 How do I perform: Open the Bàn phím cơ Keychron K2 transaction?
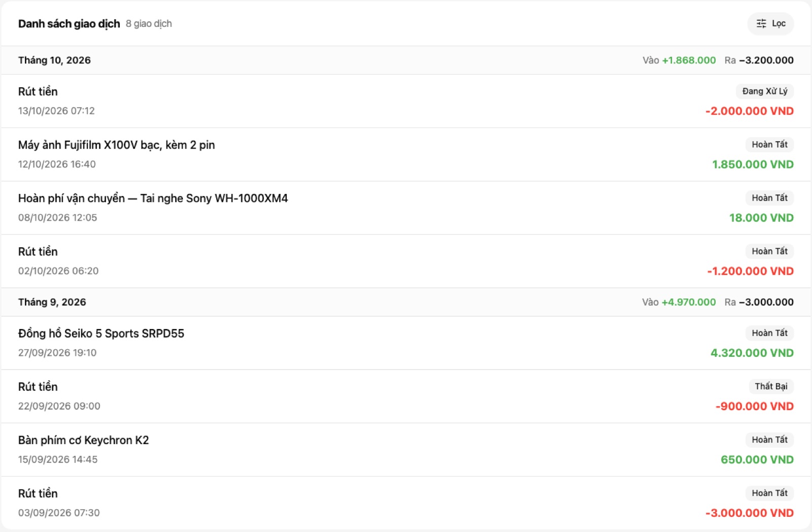coord(406,449)
